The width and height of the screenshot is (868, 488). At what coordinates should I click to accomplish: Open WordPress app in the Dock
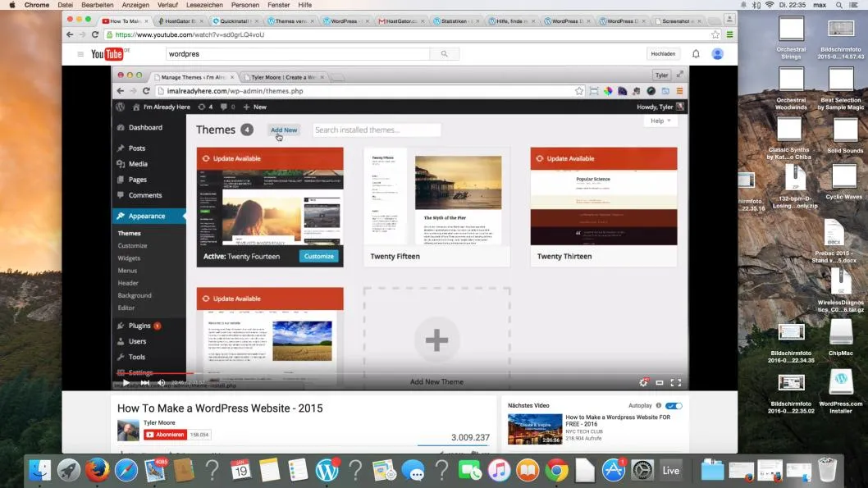[x=327, y=471]
